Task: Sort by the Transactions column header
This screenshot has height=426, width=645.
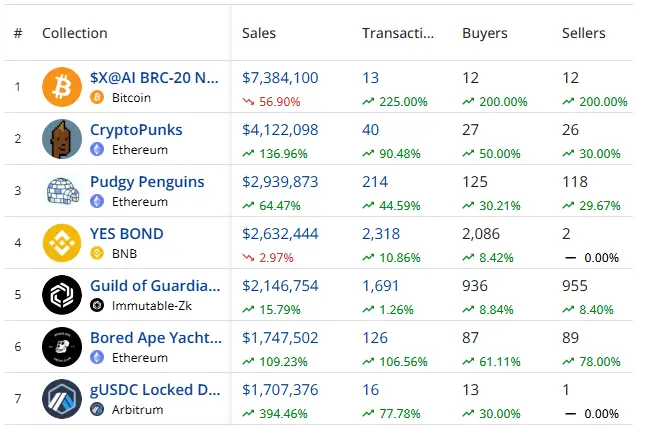Action: point(398,33)
